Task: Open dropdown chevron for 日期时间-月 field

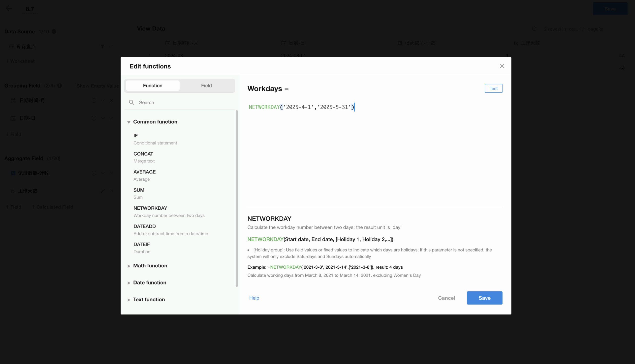Action: tap(103, 101)
